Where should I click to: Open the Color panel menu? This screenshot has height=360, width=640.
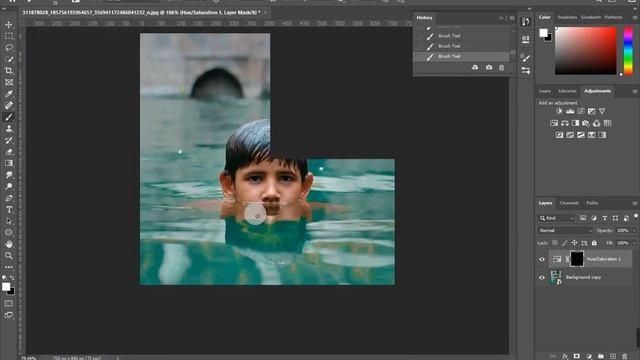pyautogui.click(x=635, y=17)
